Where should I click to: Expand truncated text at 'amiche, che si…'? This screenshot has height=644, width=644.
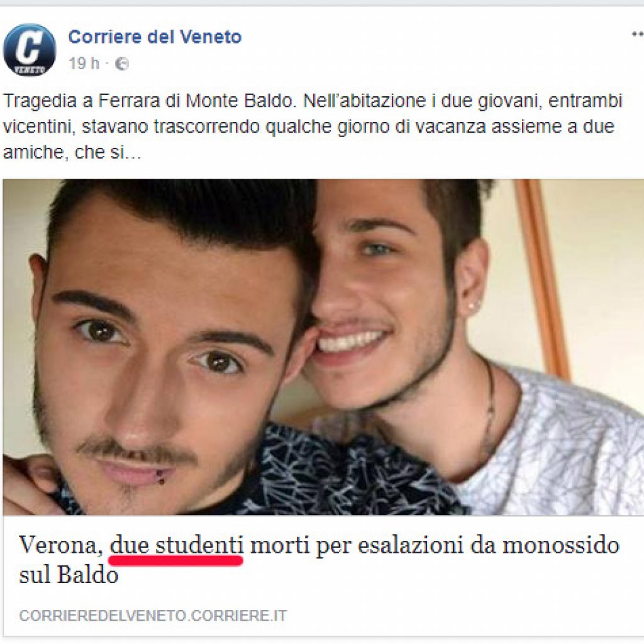click(72, 152)
